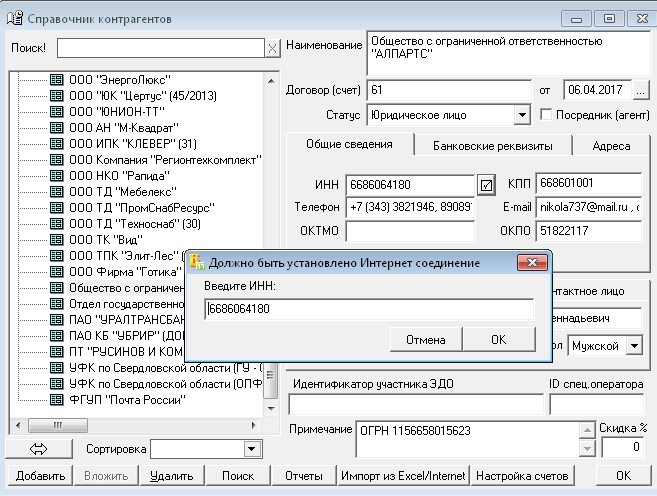Select ООО ТД "Мебелекс" in the list
Viewport: 657px width, 496px height.
click(121, 191)
